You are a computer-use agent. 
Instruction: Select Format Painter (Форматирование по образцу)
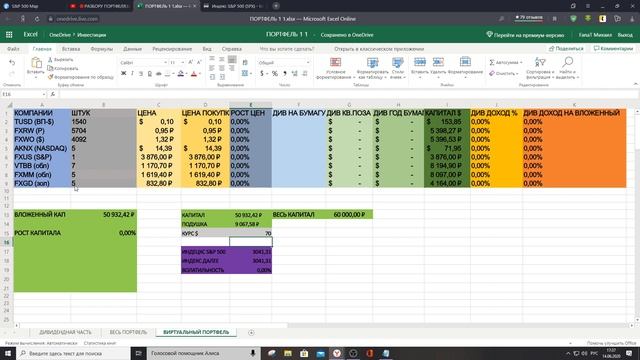(80, 77)
